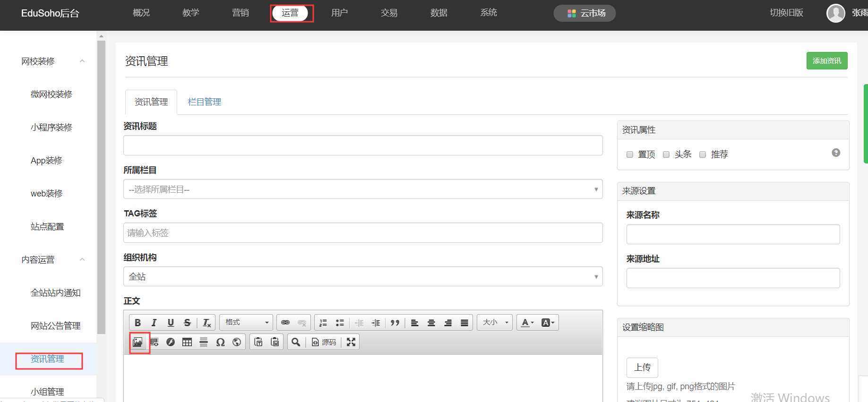Click the insert image icon in editor
Screen dimensions: 868x402
coord(138,342)
